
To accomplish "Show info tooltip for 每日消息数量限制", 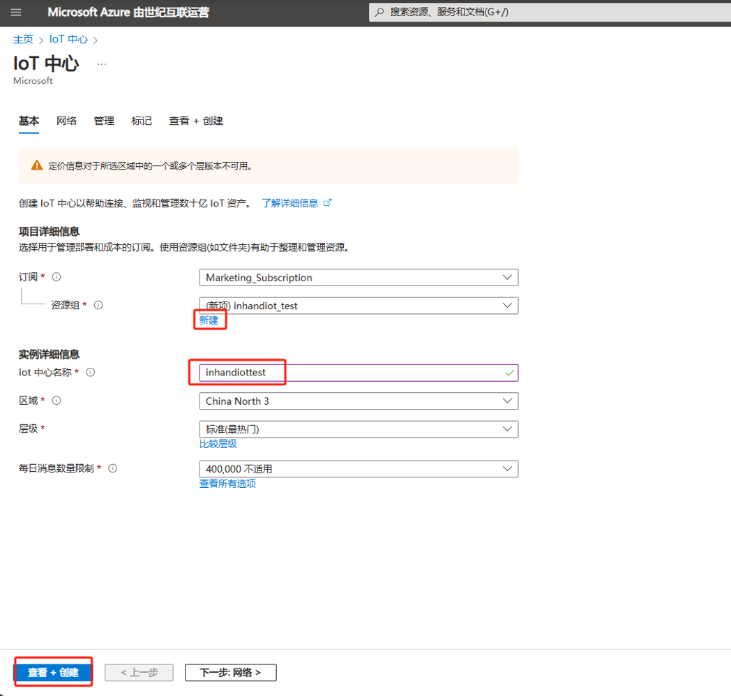I will click(x=113, y=468).
